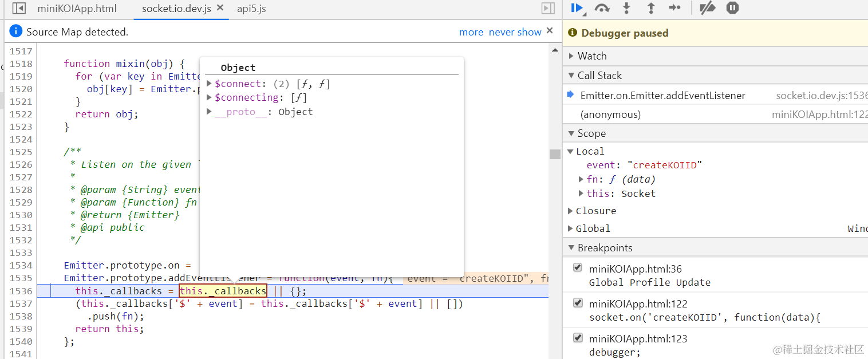Click the event: "createKOIID" scope variable
Viewport: 868px width, 359px height.
coord(644,165)
